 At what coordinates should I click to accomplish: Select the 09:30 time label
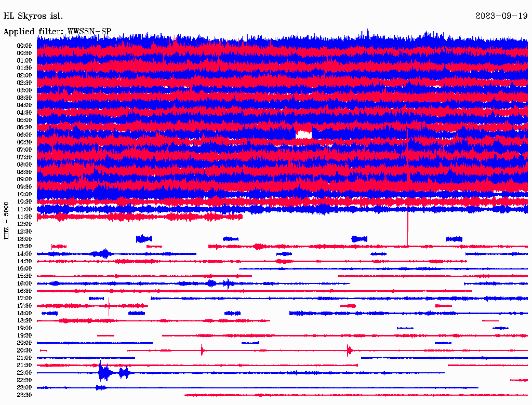[24, 186]
